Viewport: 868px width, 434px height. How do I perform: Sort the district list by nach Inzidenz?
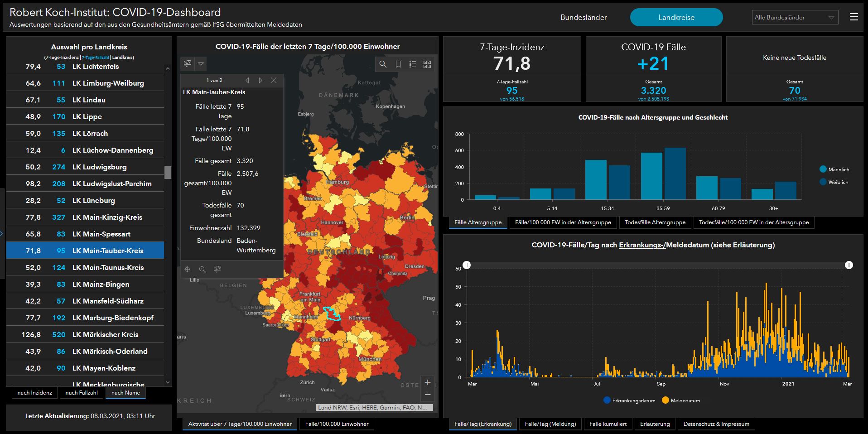[35, 393]
